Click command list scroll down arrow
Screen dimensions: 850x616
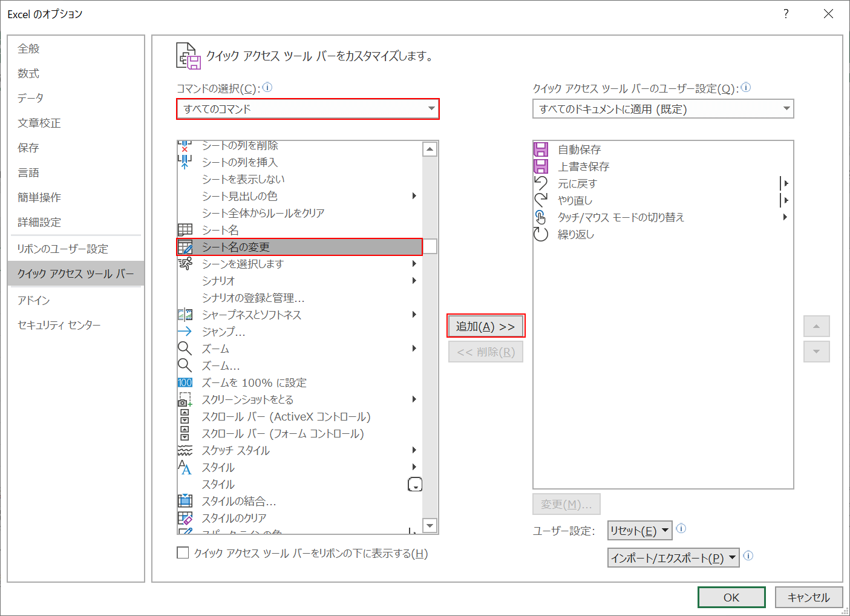[x=430, y=526]
